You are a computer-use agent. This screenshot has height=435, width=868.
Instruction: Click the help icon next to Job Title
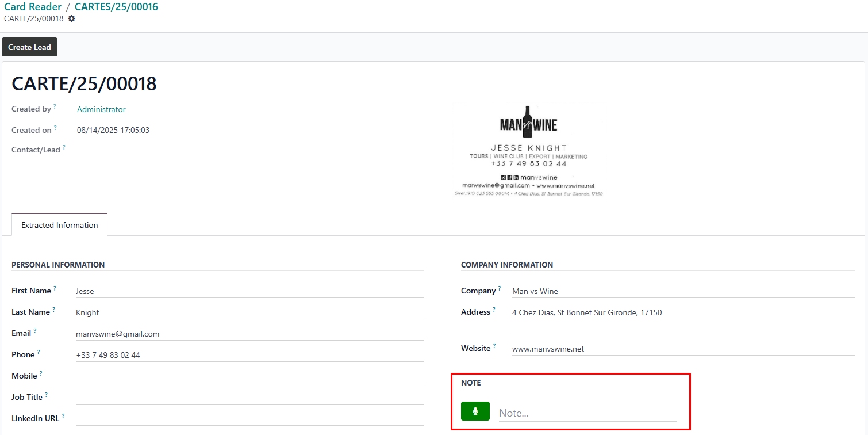pos(47,395)
